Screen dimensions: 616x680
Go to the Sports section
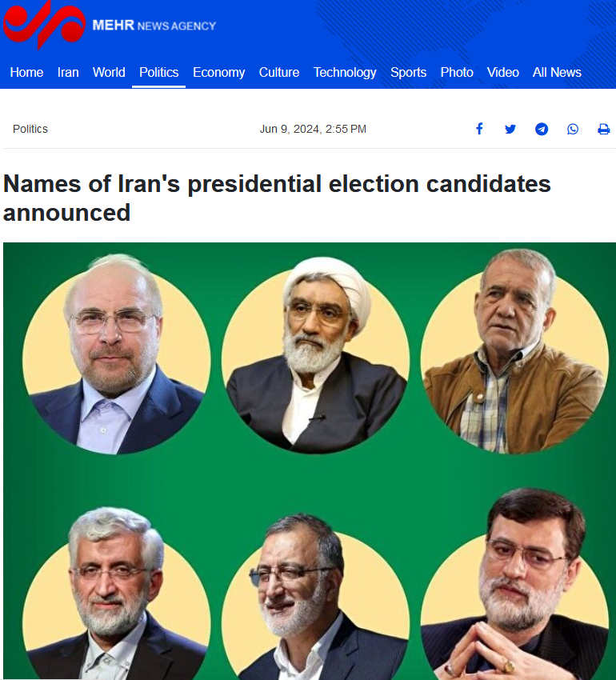coord(408,72)
